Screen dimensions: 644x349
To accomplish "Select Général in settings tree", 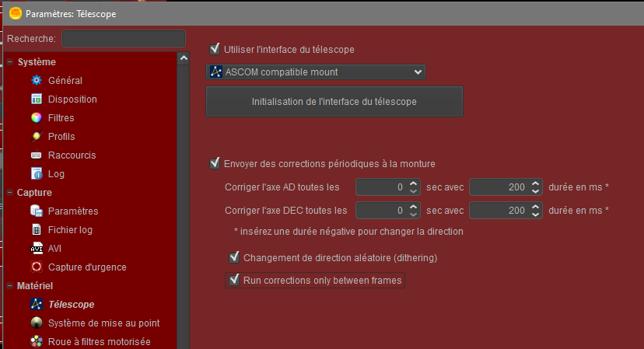I will click(x=65, y=81).
